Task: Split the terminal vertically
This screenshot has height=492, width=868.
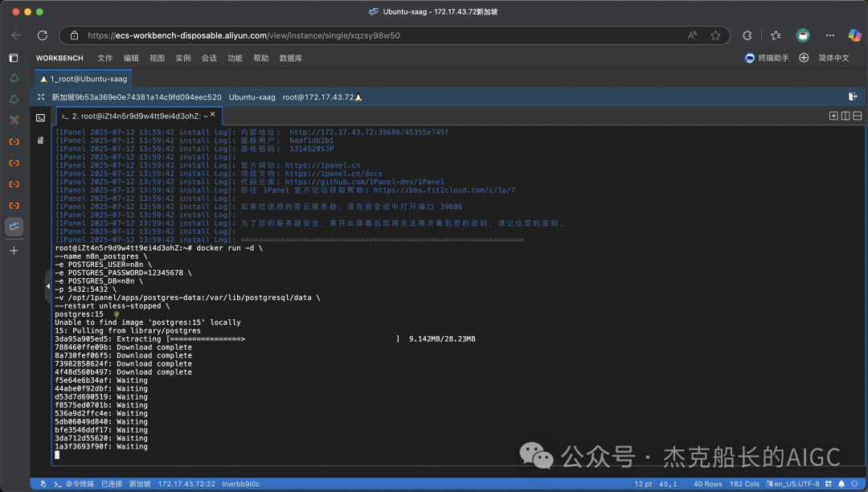Action: click(x=845, y=116)
